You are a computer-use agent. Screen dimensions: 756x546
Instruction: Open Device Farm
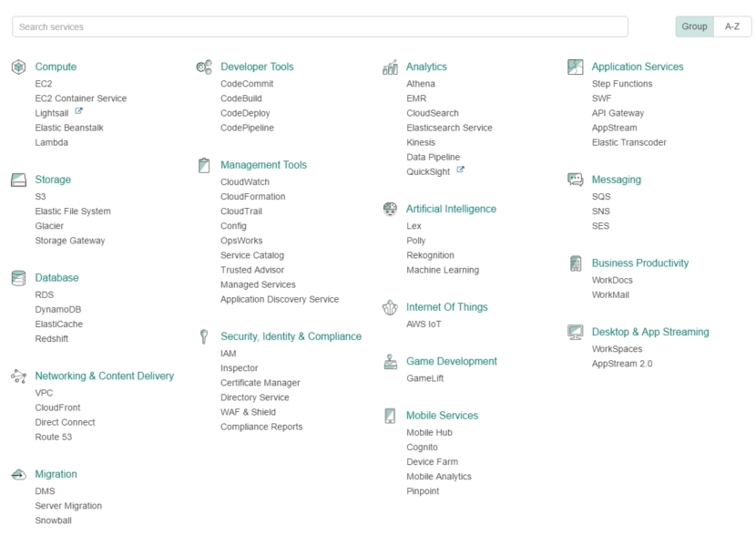pos(432,462)
